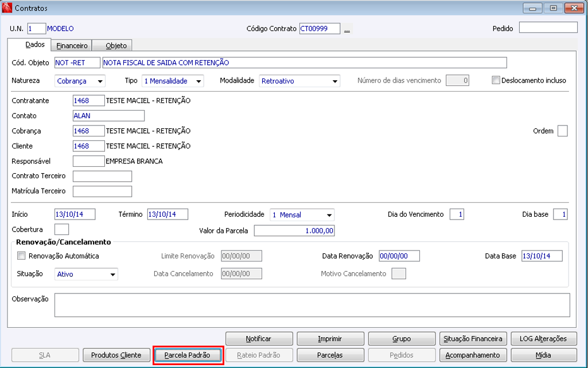Click the object description field NOTA FISCAL DE SAIDA
Viewport: 588px width, 368px height.
coord(305,62)
